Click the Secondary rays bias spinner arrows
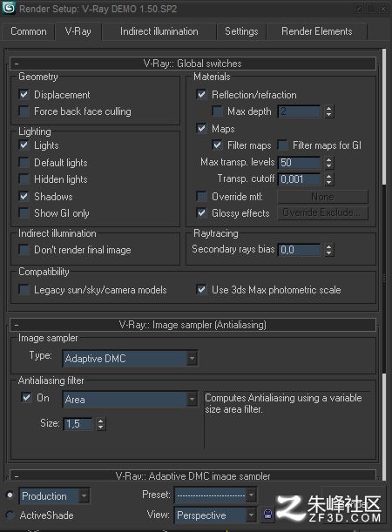The height and width of the screenshot is (532, 392). click(328, 249)
